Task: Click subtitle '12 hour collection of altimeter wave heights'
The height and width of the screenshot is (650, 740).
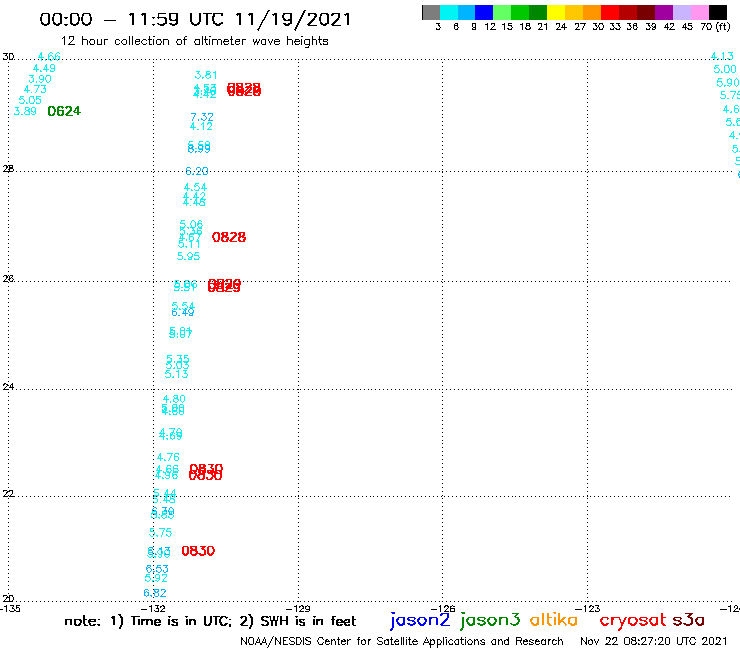Action: click(x=194, y=42)
